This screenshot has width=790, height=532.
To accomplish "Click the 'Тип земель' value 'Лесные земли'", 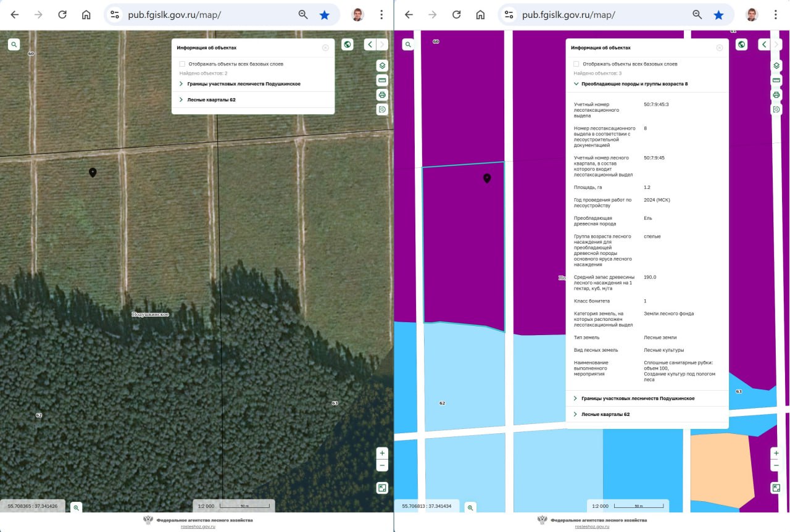I will 660,338.
